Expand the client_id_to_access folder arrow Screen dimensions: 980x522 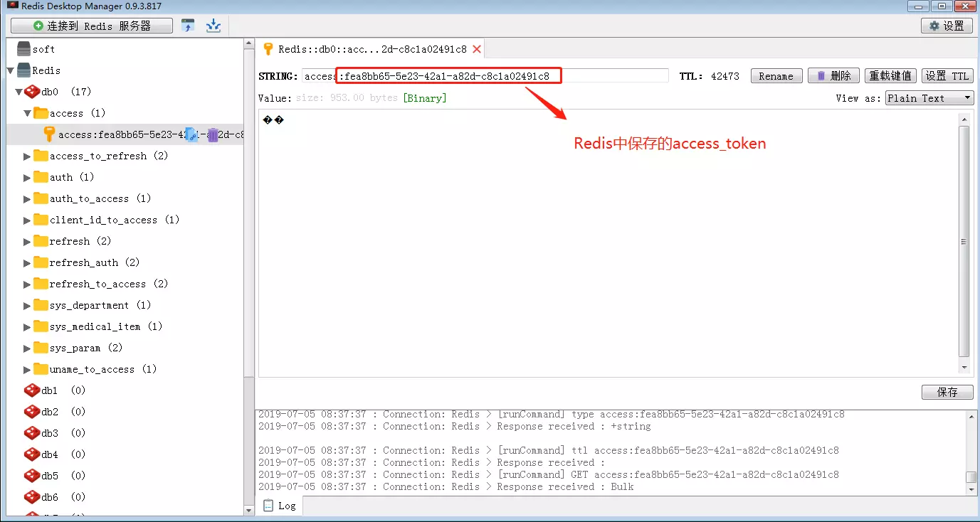pyautogui.click(x=28, y=220)
